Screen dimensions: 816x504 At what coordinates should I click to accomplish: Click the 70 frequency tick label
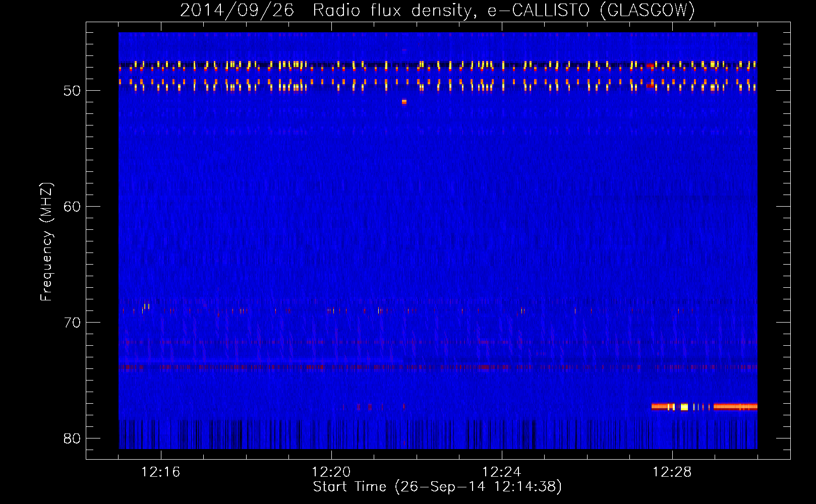tap(72, 323)
